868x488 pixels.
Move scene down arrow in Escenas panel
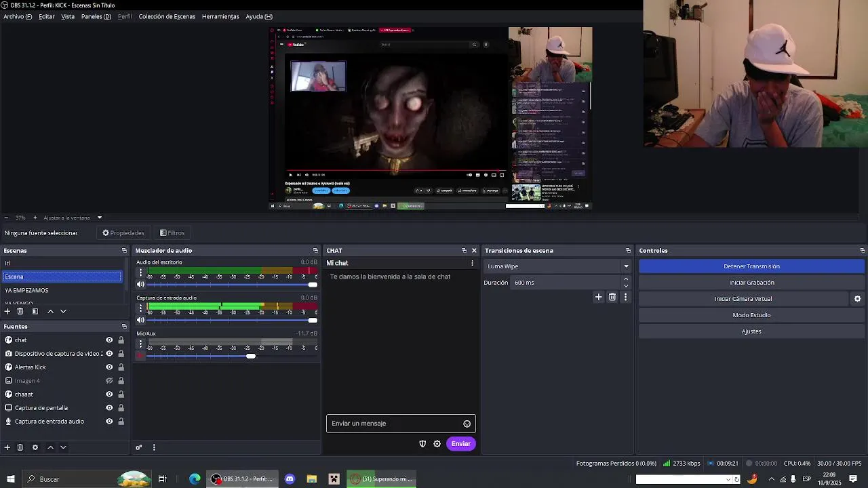point(63,311)
